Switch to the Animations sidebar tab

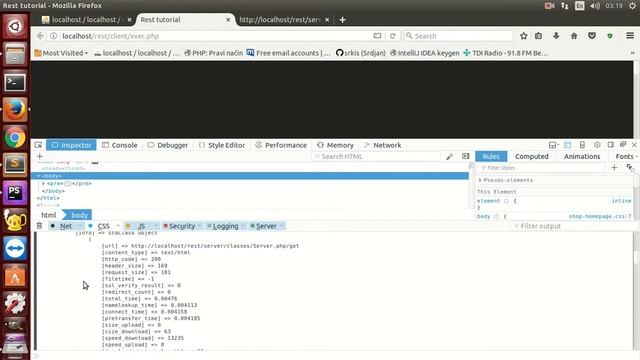point(582,156)
